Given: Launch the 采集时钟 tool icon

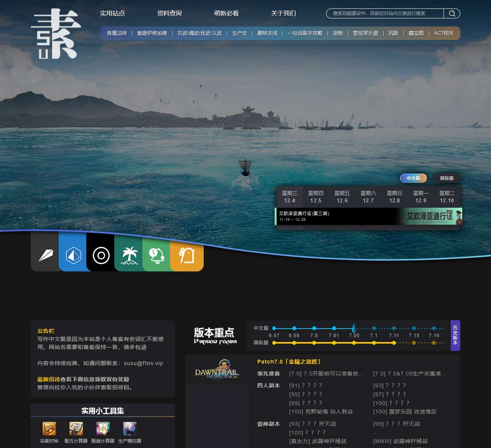Looking at the screenshot, I should (49, 428).
